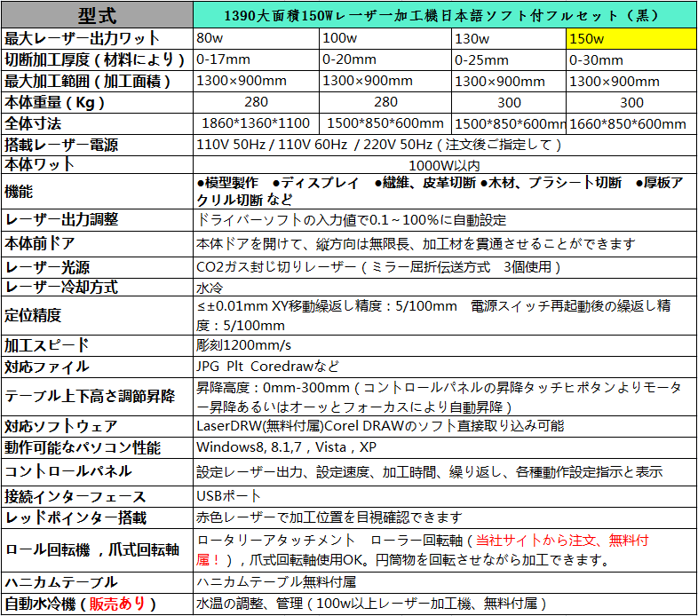The width and height of the screenshot is (698, 616).
Task: Click the 'コントロールパネル' row label
Action: click(x=97, y=472)
